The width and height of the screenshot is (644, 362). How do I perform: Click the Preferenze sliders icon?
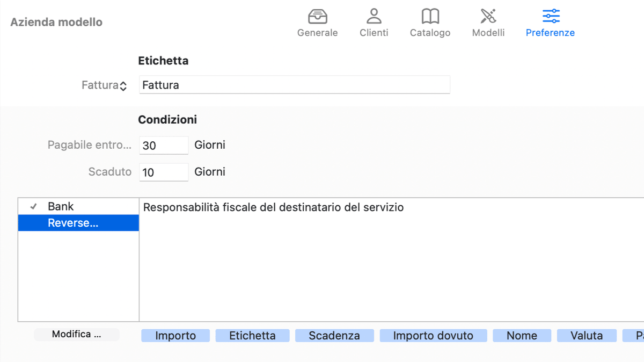pos(551,17)
